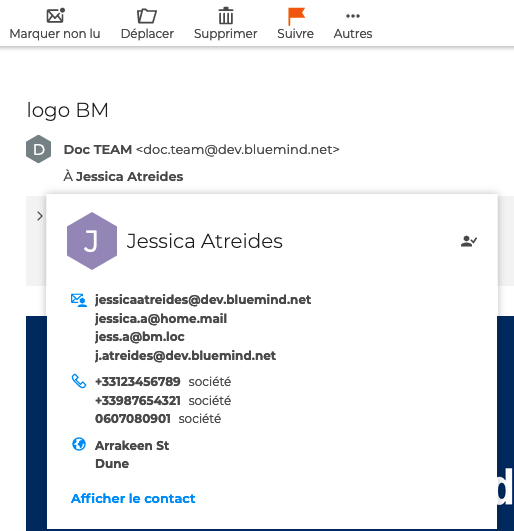Select jessicaatreides@dev.bluemind.net email address
The image size is (514, 531).
pos(203,300)
